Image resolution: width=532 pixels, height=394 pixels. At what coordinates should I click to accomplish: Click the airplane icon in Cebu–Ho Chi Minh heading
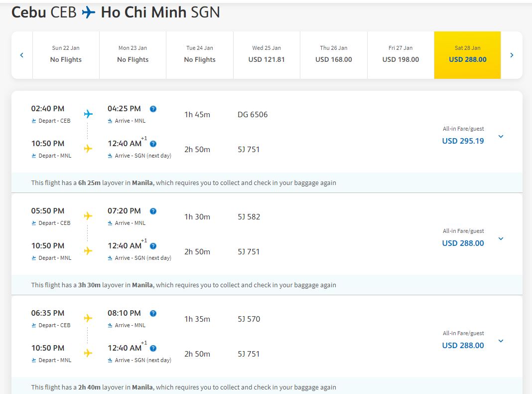(89, 12)
